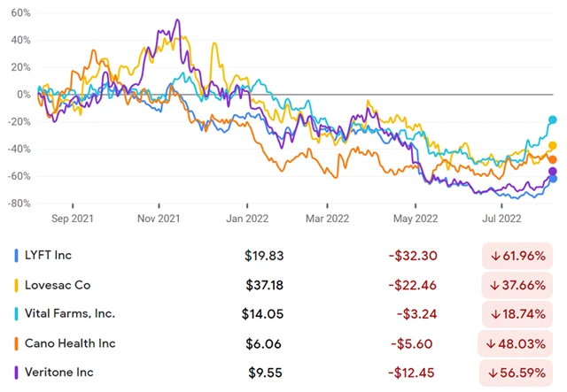Click the Cano Health orange color marker
This screenshot has width=567, height=392.
point(17,342)
